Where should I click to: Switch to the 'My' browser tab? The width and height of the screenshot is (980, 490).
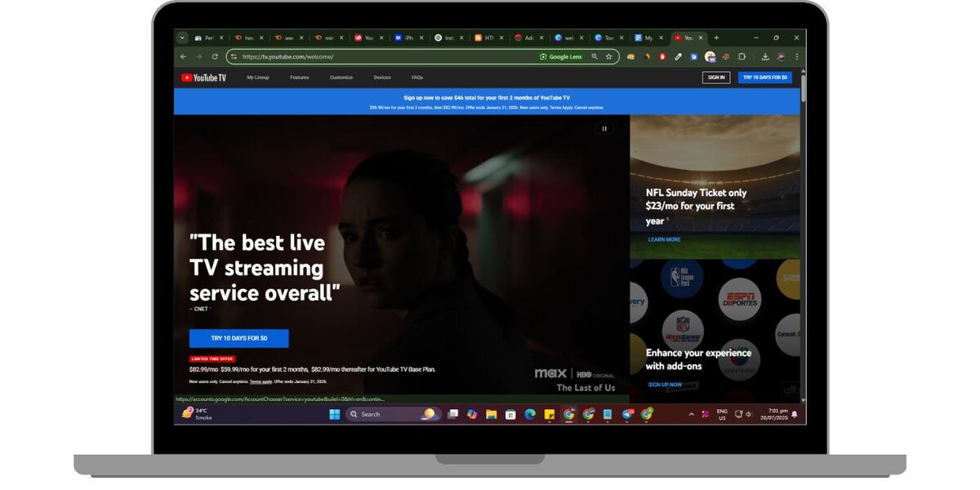(x=648, y=38)
